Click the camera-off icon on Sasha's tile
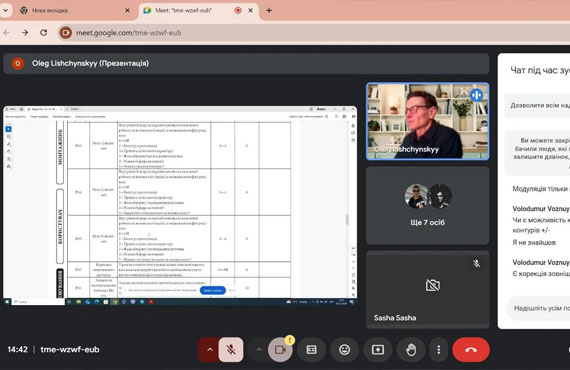The image size is (570, 370). (x=433, y=285)
